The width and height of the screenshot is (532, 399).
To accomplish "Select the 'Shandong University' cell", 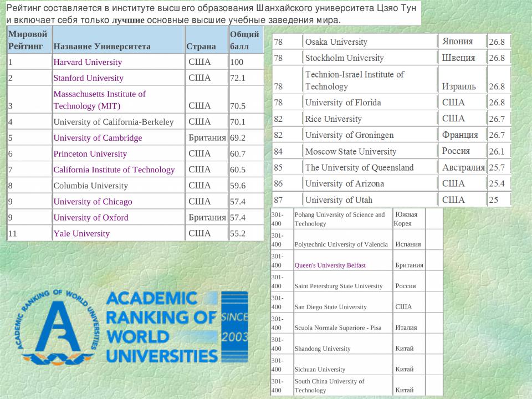I will 342,344.
